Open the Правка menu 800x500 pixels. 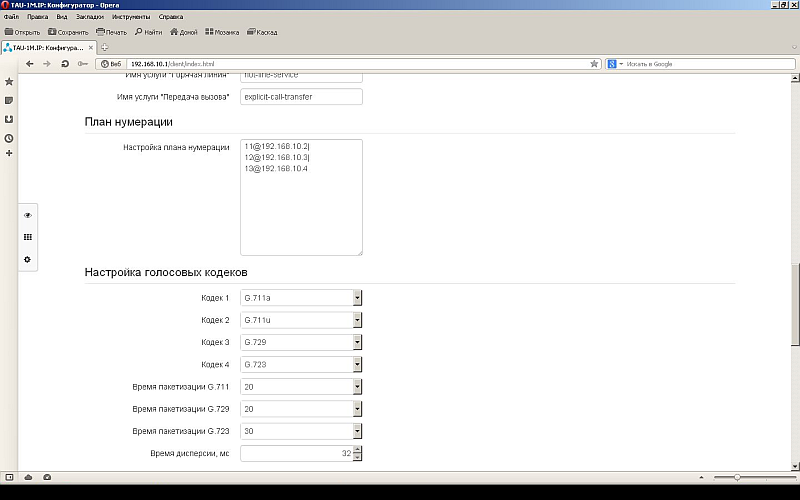38,17
